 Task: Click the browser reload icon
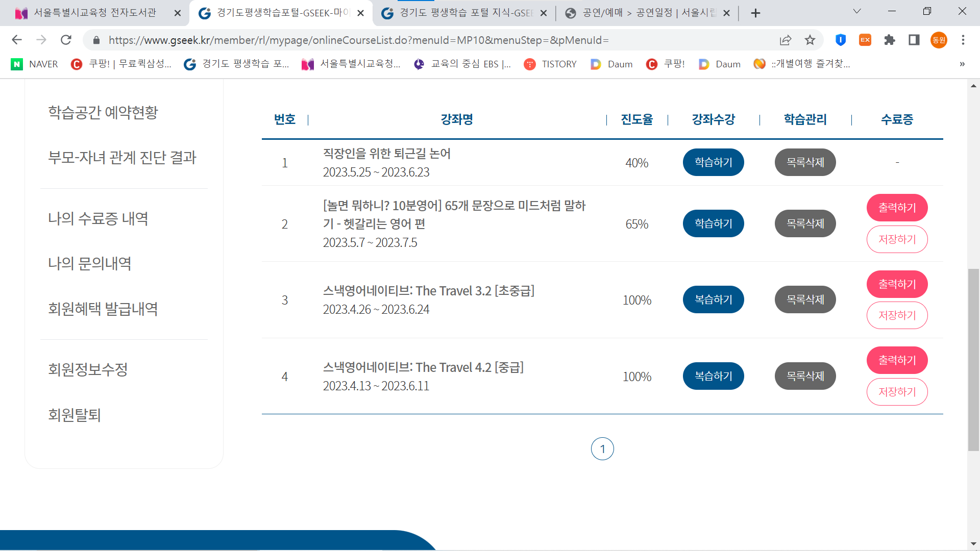(66, 40)
